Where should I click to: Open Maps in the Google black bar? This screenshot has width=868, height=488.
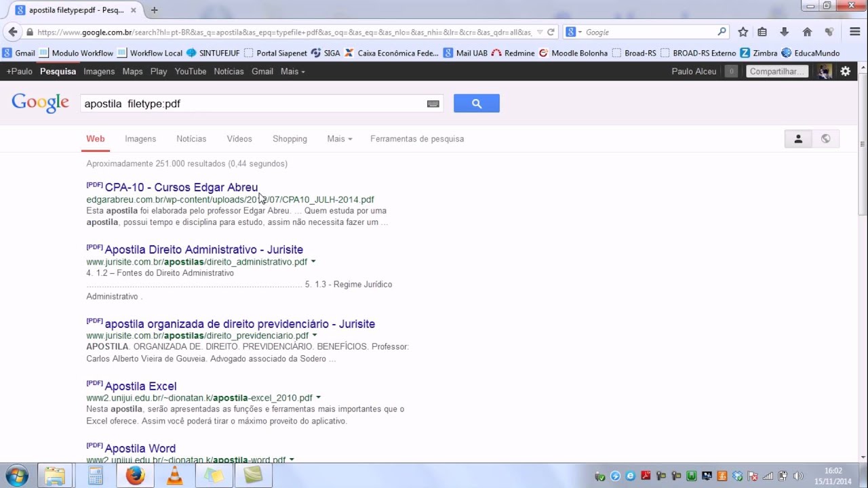[132, 71]
